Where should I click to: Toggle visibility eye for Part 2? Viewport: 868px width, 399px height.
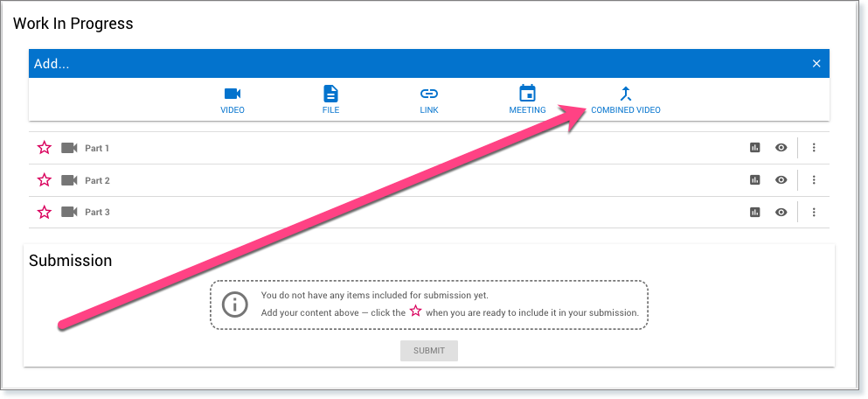(x=781, y=180)
